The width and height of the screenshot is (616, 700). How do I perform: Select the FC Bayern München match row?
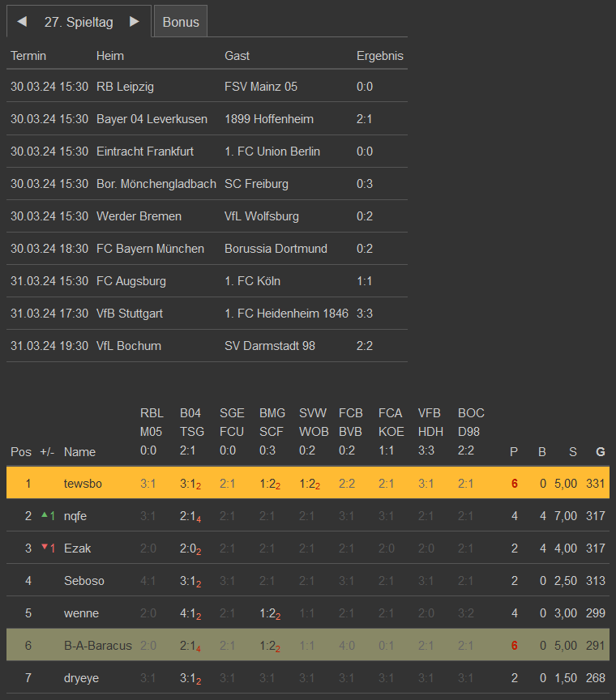pos(207,249)
